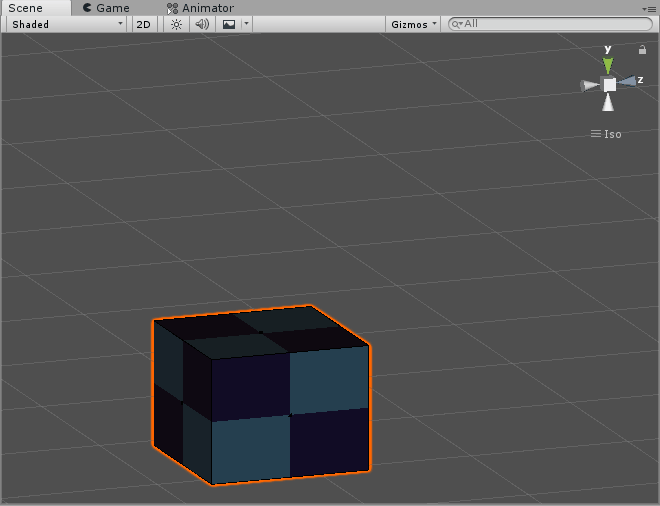Toggle Iso projection label
Viewport: 660px width, 506px height.
(x=606, y=134)
